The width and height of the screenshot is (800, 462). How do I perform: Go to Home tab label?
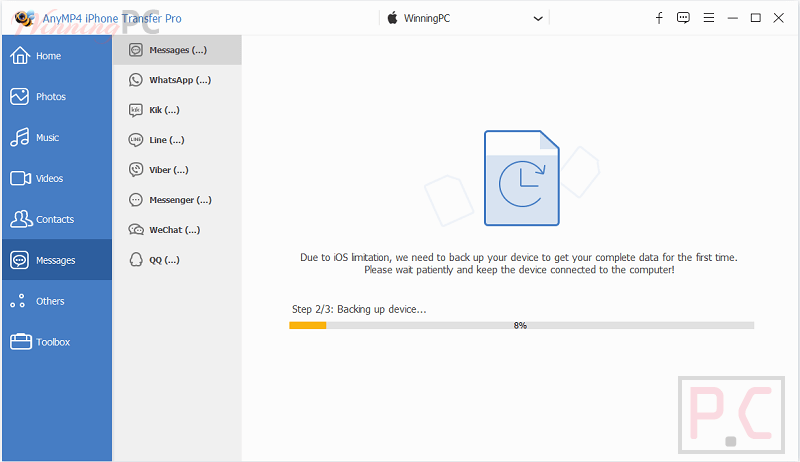tap(48, 56)
